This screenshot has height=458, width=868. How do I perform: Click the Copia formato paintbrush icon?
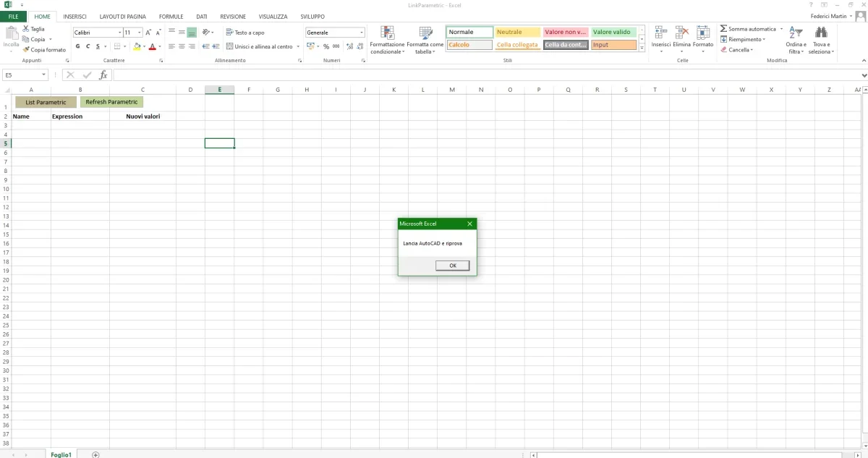26,50
